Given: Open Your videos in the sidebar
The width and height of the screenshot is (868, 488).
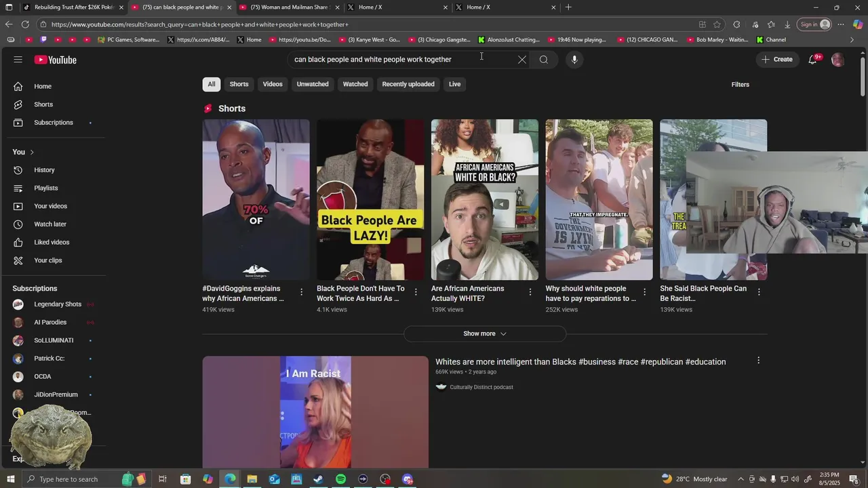Looking at the screenshot, I should coord(50,206).
